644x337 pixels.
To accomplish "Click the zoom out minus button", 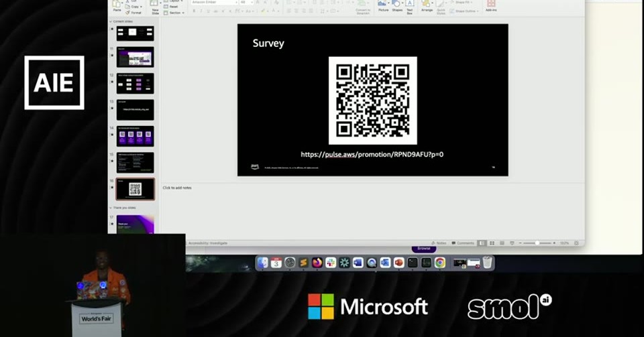I will pyautogui.click(x=520, y=243).
